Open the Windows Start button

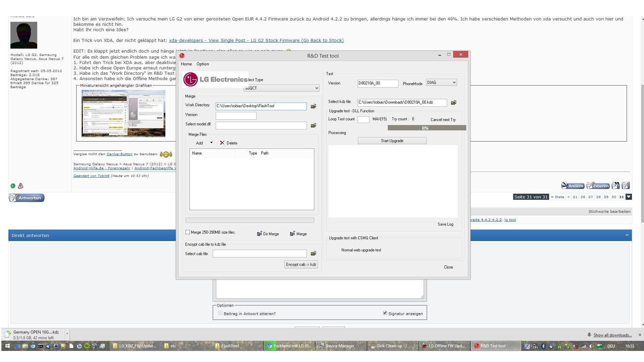coord(7,346)
